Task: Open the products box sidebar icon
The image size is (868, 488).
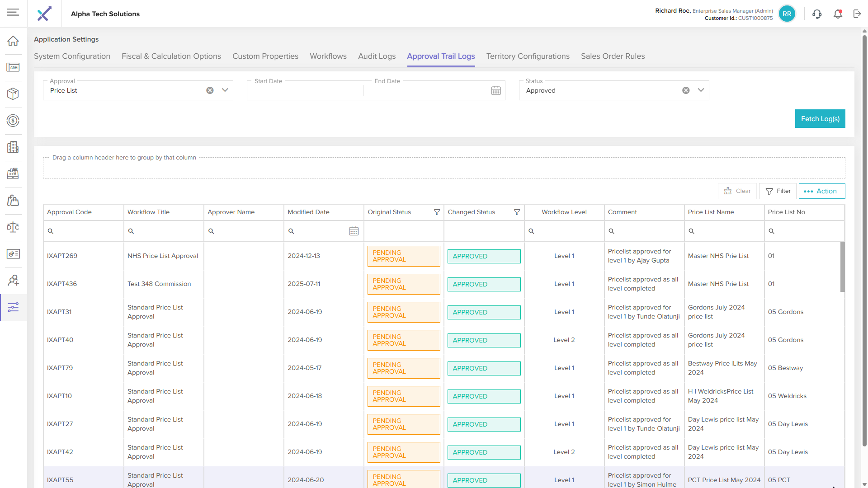Action: click(13, 94)
